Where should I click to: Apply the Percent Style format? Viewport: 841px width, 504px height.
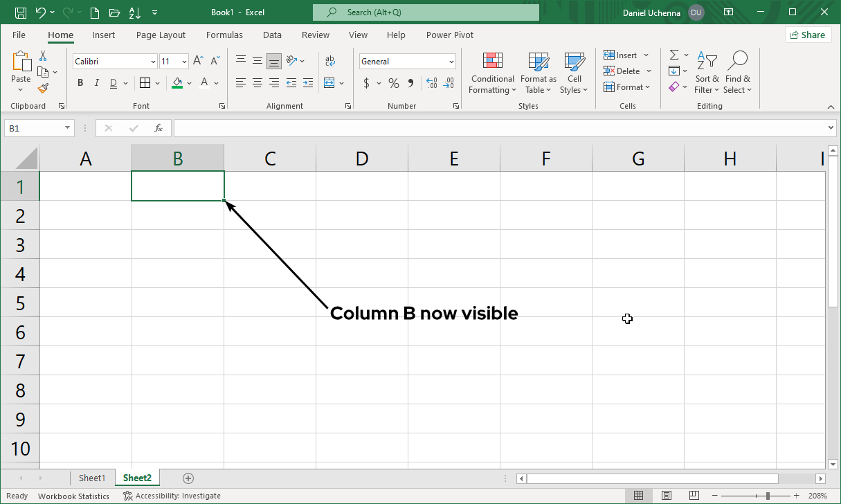pyautogui.click(x=393, y=83)
